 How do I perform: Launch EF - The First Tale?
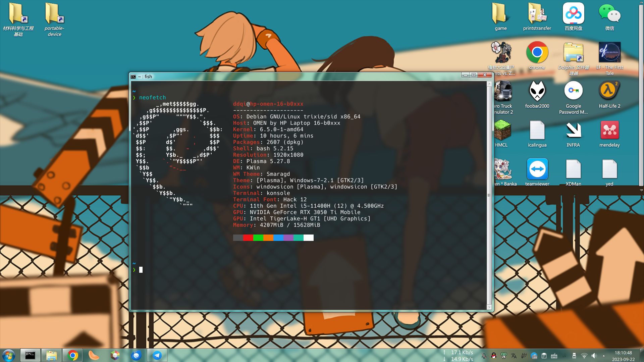coord(609,58)
